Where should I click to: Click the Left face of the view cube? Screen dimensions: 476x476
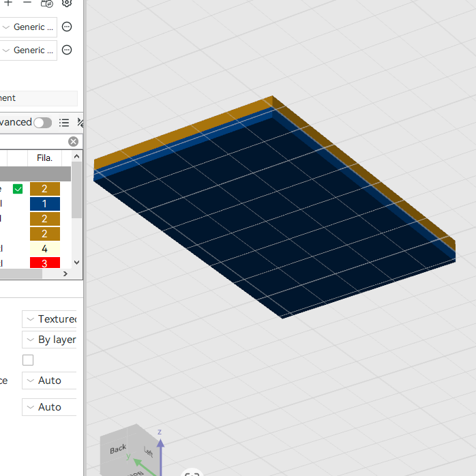148,452
